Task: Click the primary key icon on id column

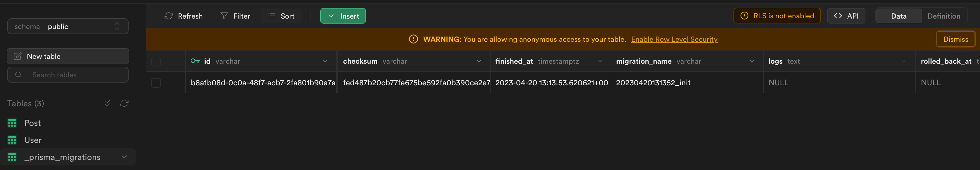Action: 195,61
